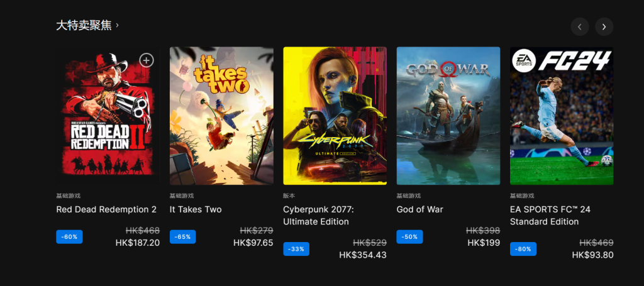
Task: Click the -33% discount badge
Action: coord(296,249)
